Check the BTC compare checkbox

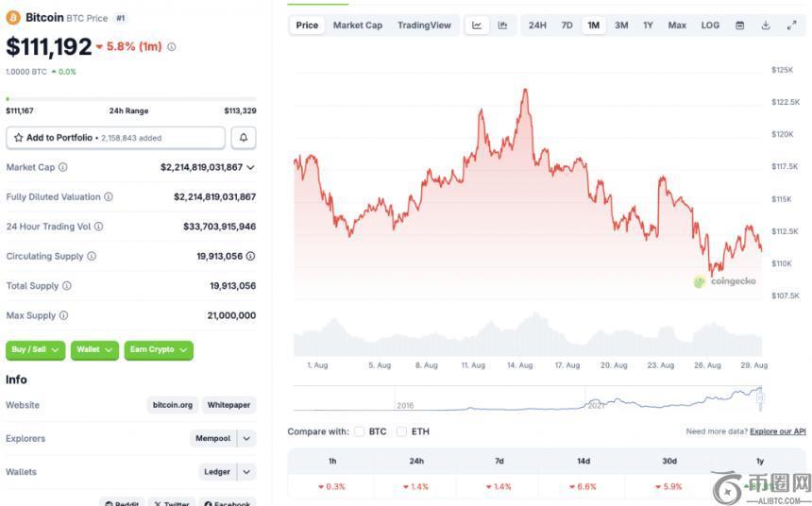tap(359, 431)
